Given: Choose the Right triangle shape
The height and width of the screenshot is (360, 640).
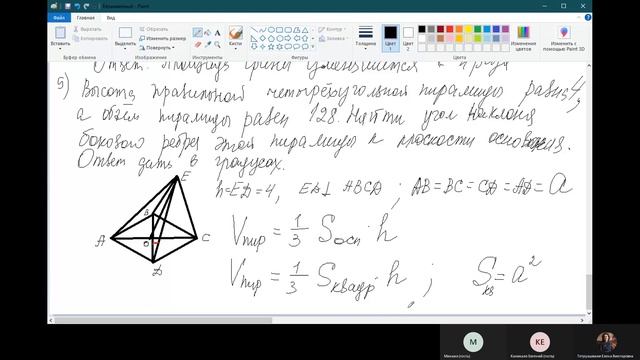Looking at the screenshot, I should tap(254, 38).
